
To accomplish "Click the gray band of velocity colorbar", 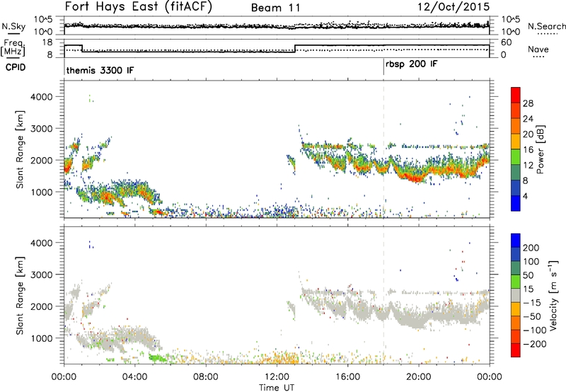I will (516, 295).
